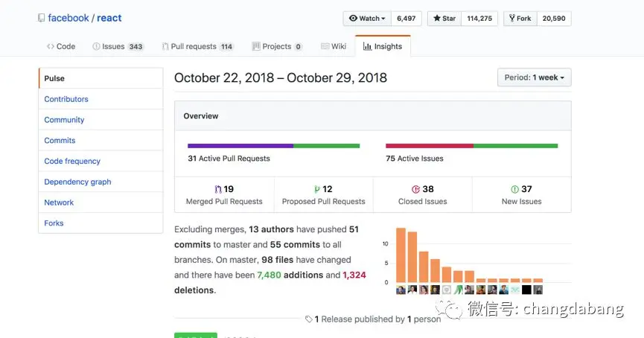
Task: Click the graph icon on the Insights tab
Action: coord(367,46)
